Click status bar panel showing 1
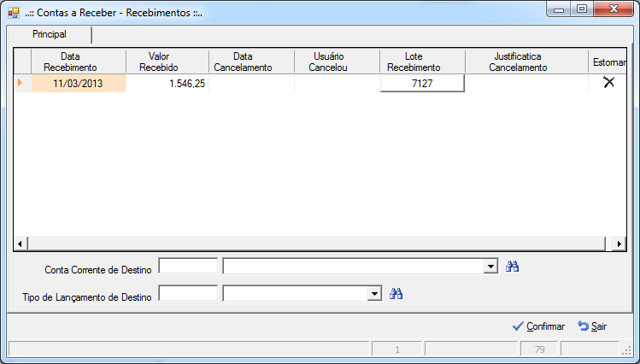640x364 pixels. 396,349
